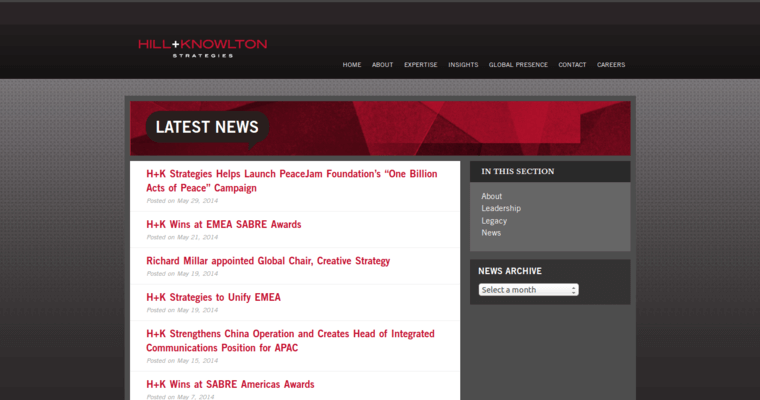Select News in the sidebar section list
This screenshot has width=760, height=400.
coord(491,233)
